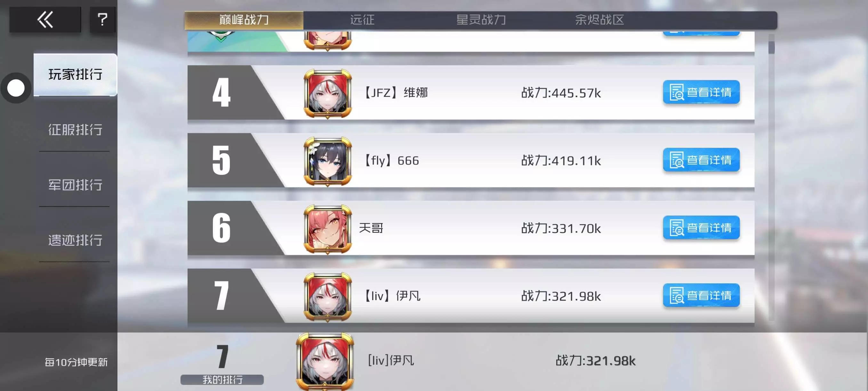The image size is (868, 391).
Task: Open rank 5 player 666's avatar
Action: 327,161
